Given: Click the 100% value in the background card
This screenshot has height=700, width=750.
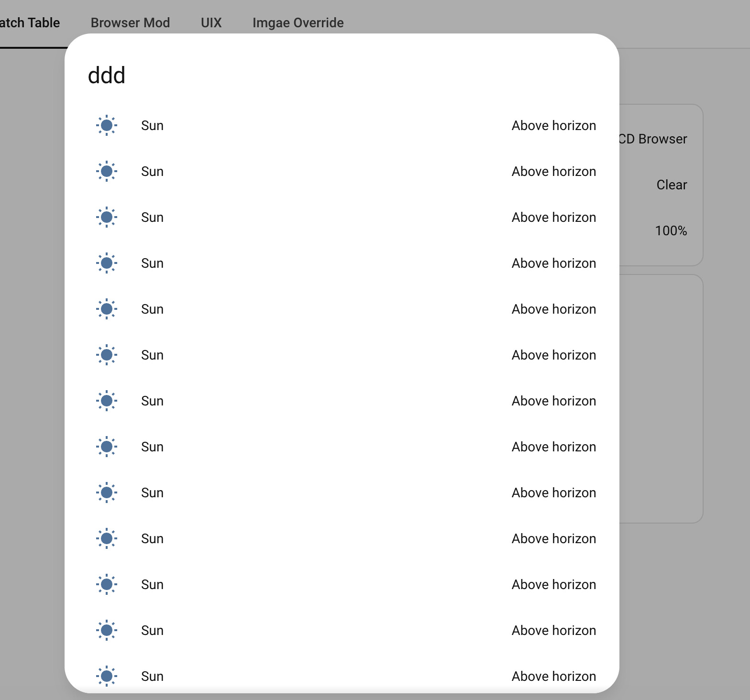Looking at the screenshot, I should point(671,231).
